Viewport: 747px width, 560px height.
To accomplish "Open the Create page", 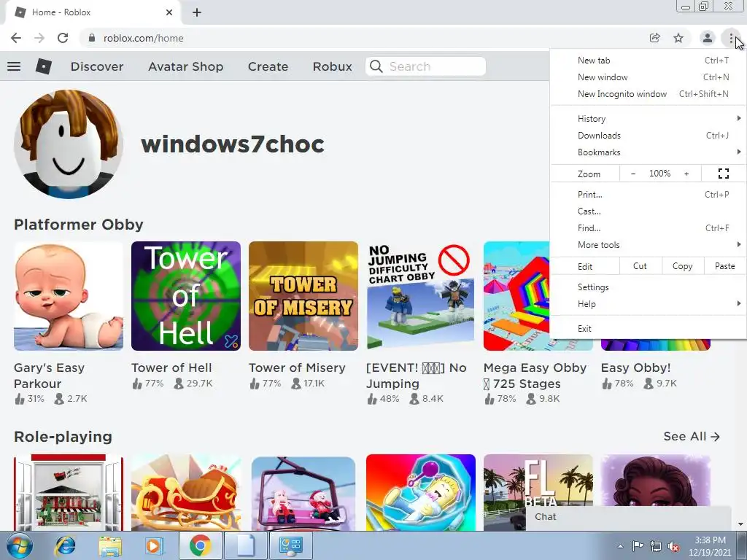I will click(268, 66).
